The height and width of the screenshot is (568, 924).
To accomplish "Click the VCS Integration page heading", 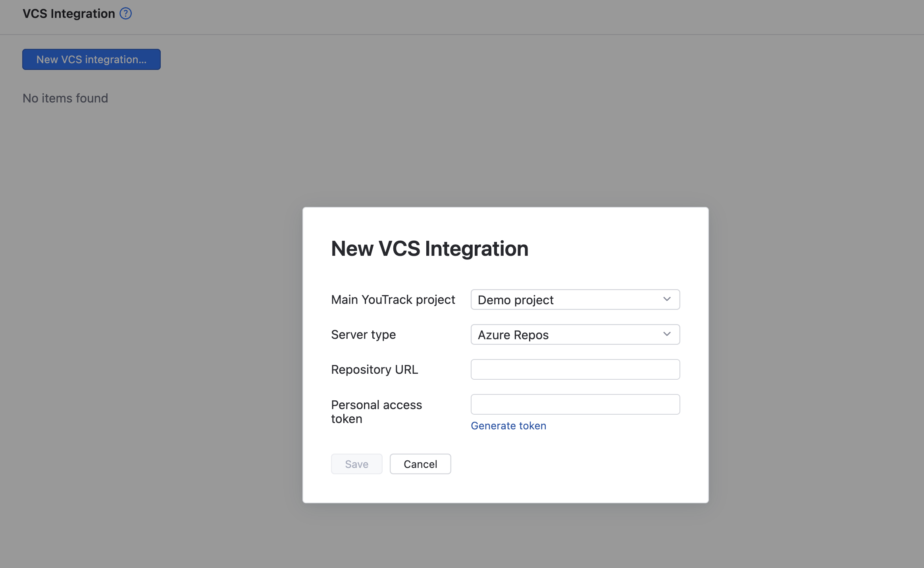I will click(x=69, y=14).
